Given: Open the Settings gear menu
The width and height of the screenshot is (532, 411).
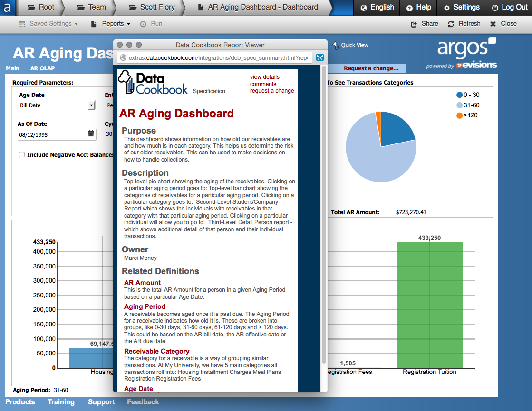Looking at the screenshot, I should [x=462, y=8].
